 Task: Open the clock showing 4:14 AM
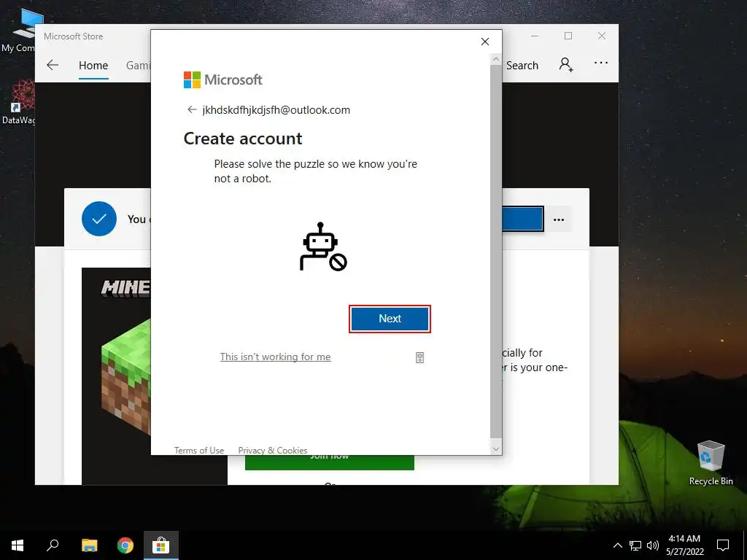(684, 545)
